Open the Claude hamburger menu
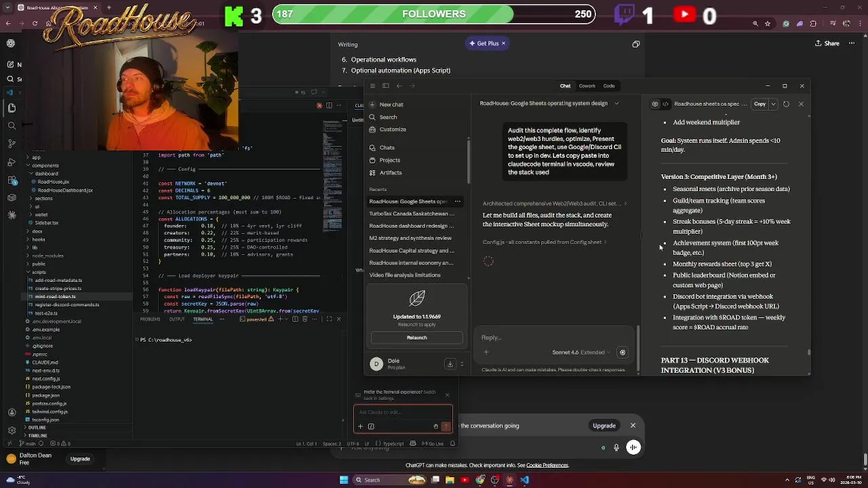This screenshot has height=488, width=868. click(372, 86)
